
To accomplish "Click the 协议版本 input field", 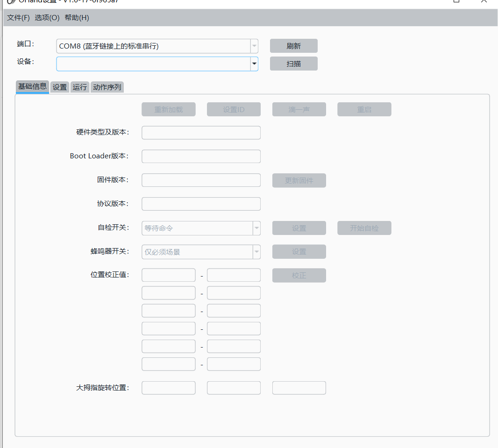I will point(201,204).
